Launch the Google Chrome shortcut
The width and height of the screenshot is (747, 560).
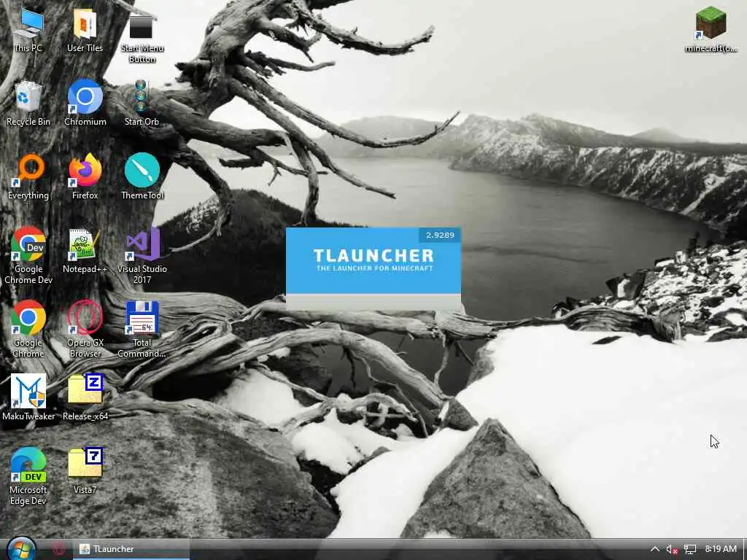[28, 330]
